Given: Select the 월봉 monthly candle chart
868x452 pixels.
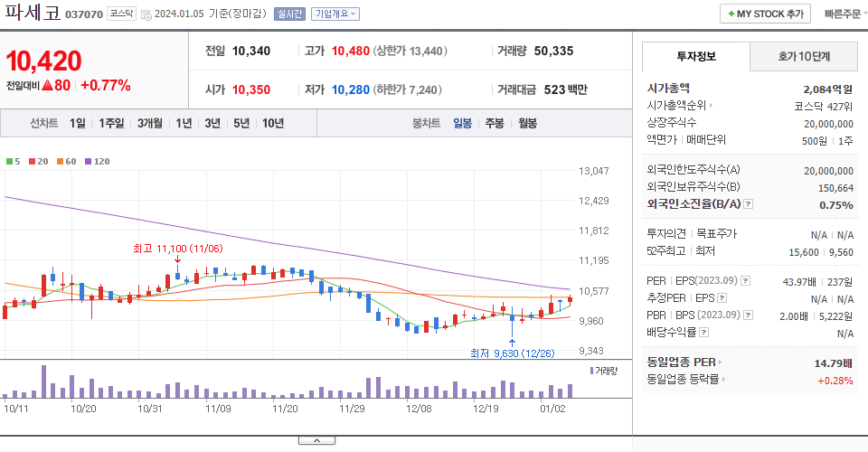Looking at the screenshot, I should (x=527, y=123).
